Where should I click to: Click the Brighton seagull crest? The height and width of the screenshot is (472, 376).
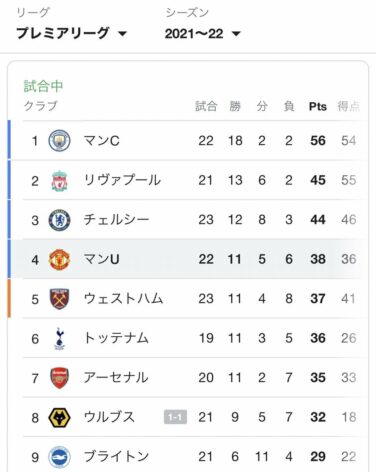pos(59,457)
